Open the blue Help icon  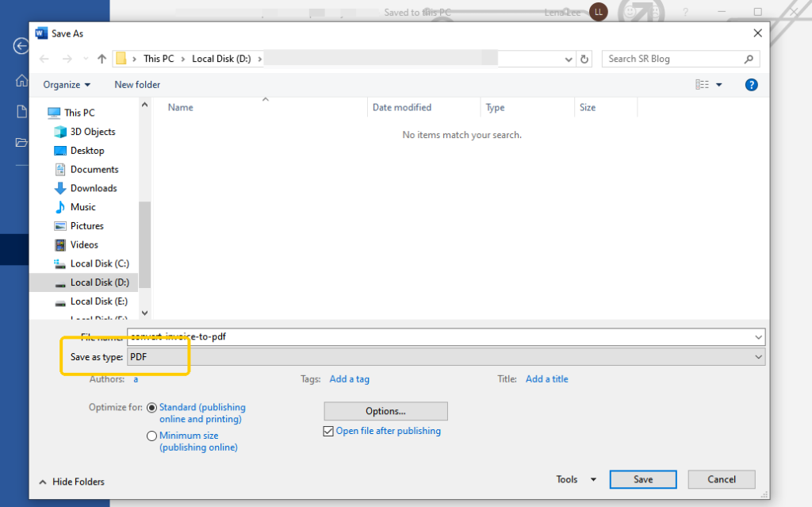coord(752,85)
